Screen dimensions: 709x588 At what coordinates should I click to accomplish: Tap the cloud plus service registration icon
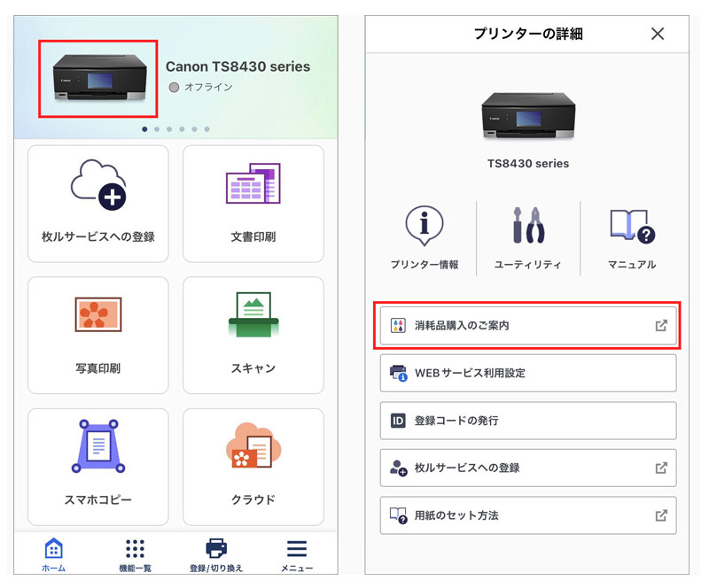[x=97, y=184]
